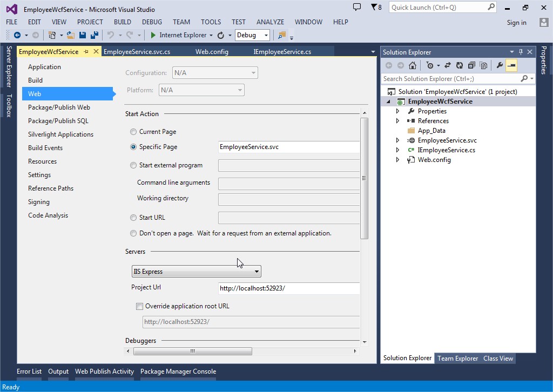Sync Solution Explorer with active document
The height and width of the screenshot is (392, 553).
click(x=448, y=65)
